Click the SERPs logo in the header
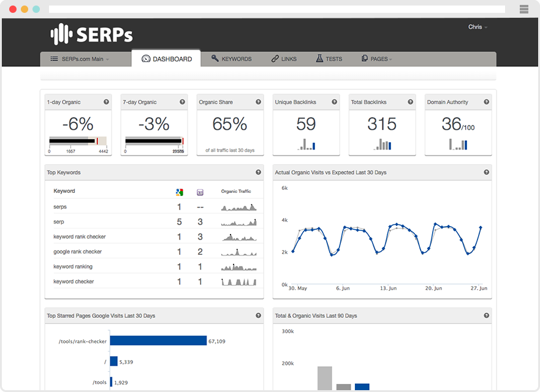 pyautogui.click(x=91, y=34)
